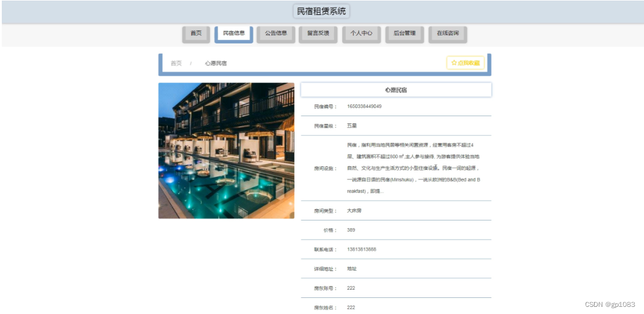The height and width of the screenshot is (314, 644).
Task: Click the 民宿星级 label
Action: pyautogui.click(x=326, y=126)
